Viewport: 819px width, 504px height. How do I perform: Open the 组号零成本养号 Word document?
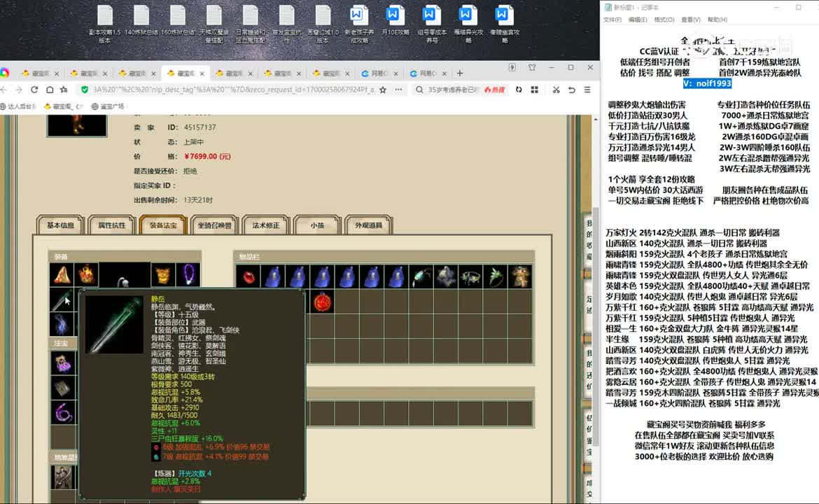tap(431, 24)
